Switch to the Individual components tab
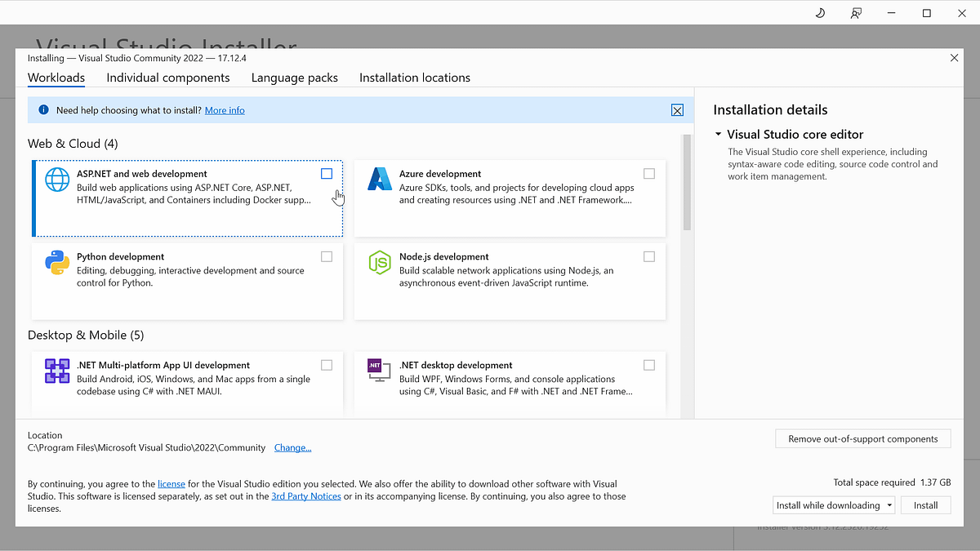 coord(167,78)
